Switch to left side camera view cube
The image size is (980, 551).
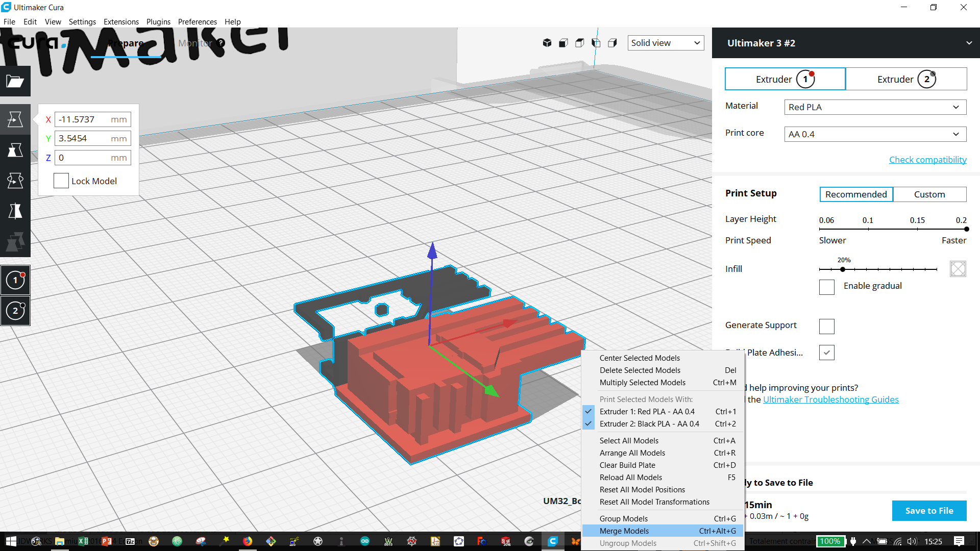(596, 43)
